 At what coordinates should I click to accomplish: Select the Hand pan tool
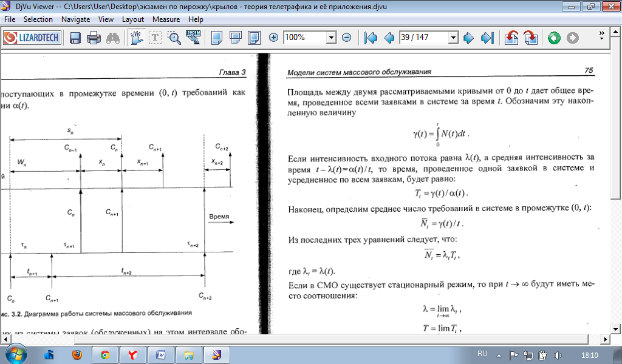pos(136,38)
